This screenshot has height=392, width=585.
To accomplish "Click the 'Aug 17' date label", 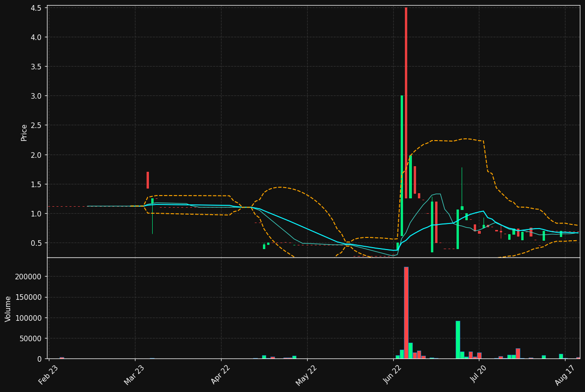I will tap(564, 375).
